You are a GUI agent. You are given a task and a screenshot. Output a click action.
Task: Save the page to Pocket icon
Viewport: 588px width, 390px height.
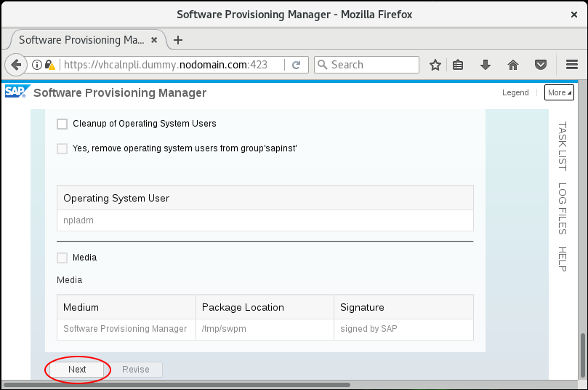pos(540,65)
